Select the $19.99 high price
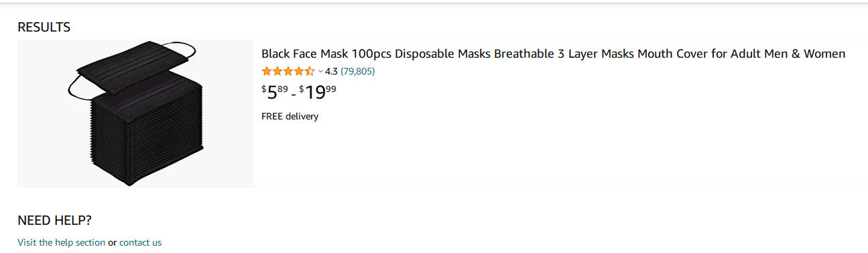 (x=318, y=92)
